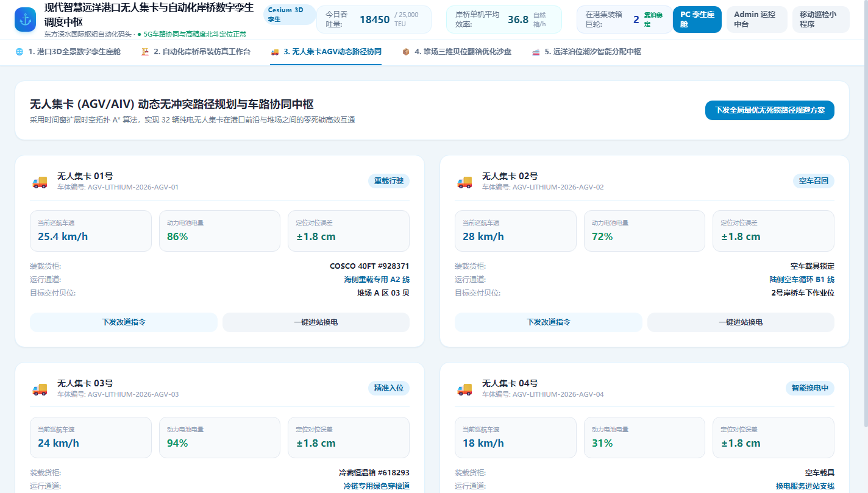Viewport: 868px width, 493px height.
Task: Click the 72% battery value
Action: coord(602,236)
